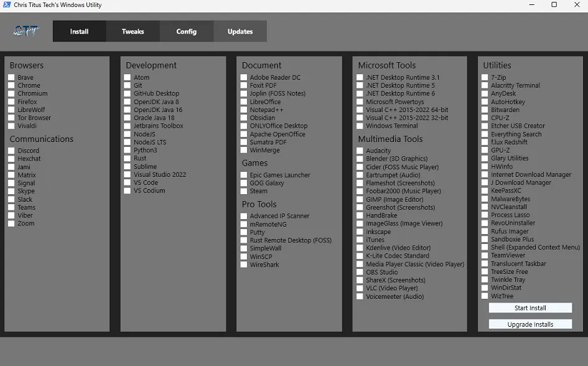Enable the 7-Zip checkbox

click(485, 78)
